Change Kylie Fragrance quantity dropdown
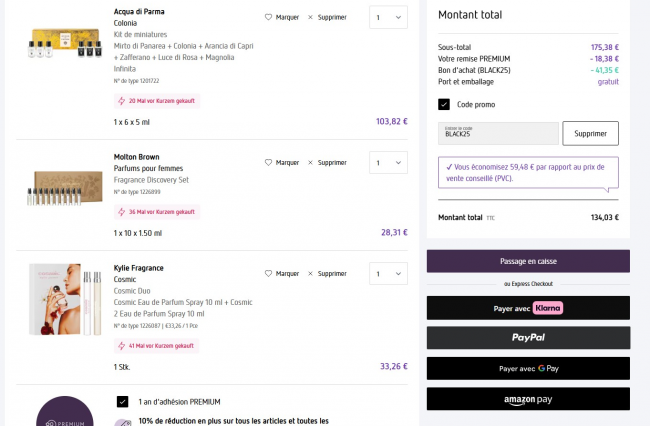This screenshot has height=426, width=650. coord(388,273)
